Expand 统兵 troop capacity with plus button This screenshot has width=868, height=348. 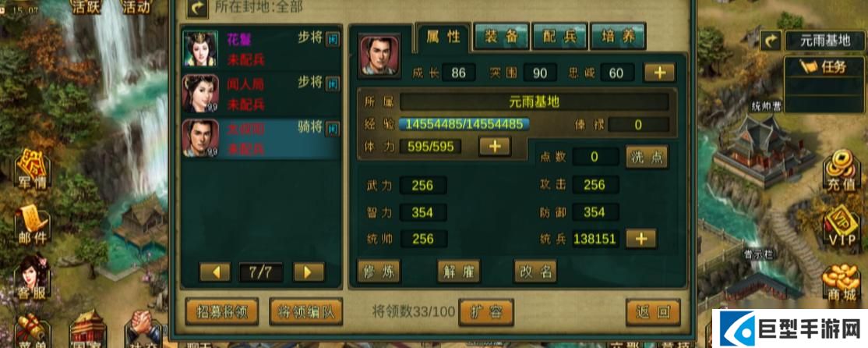pyautogui.click(x=641, y=238)
